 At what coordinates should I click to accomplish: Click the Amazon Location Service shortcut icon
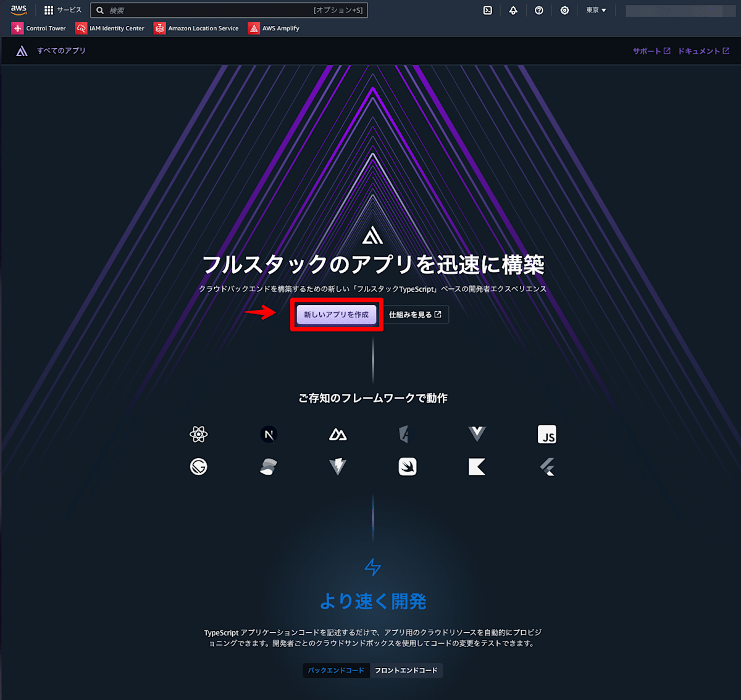[x=160, y=28]
